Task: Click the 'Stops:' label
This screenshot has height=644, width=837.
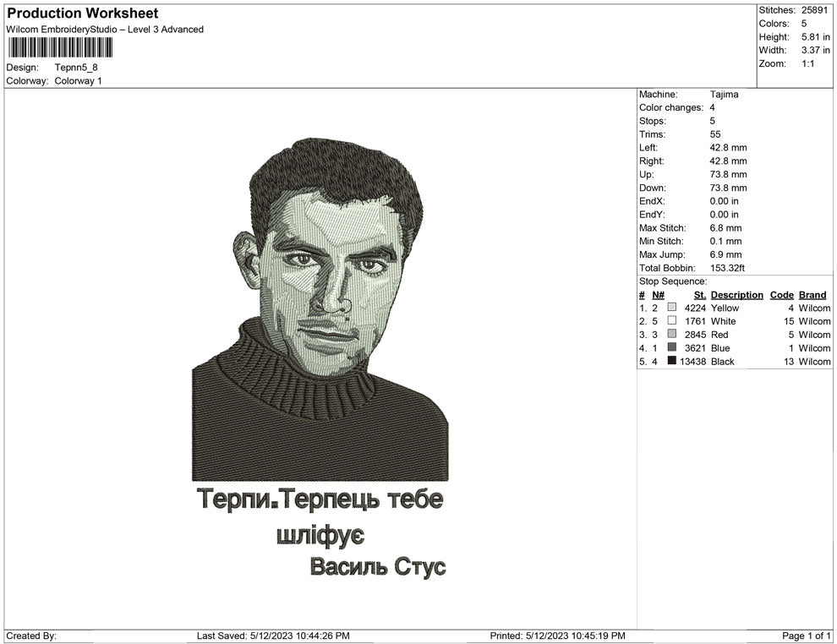Action: click(x=653, y=121)
